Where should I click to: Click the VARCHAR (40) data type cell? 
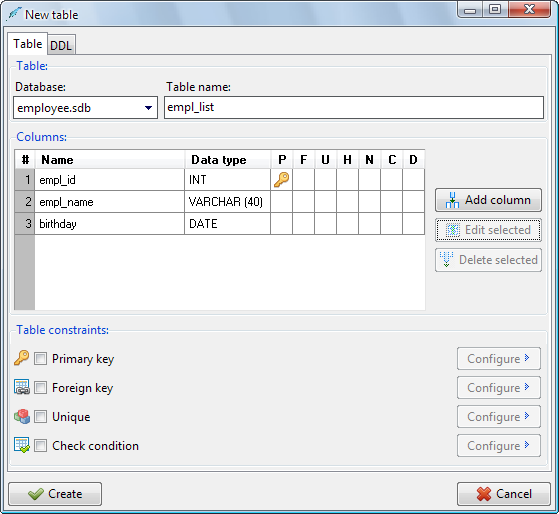click(x=227, y=202)
